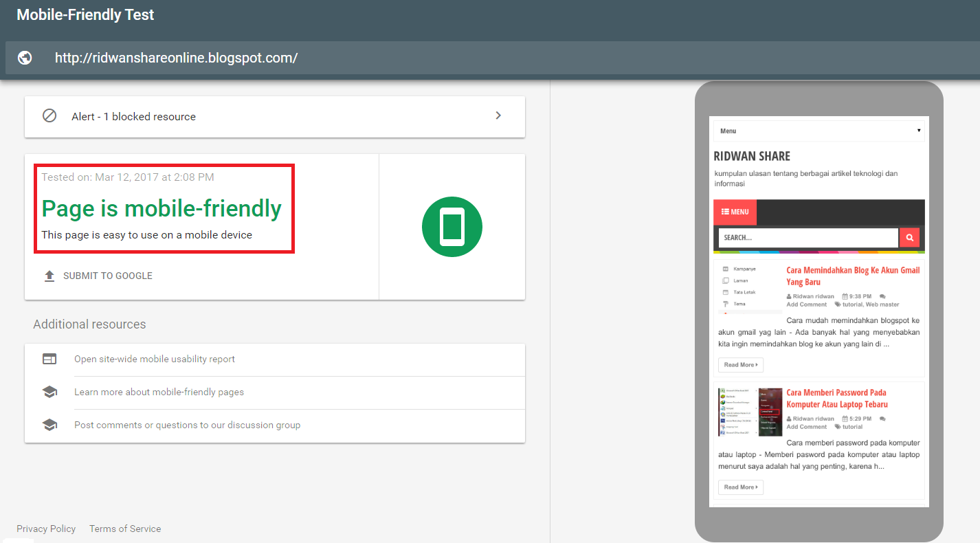Image resolution: width=980 pixels, height=543 pixels.
Task: Click Alert - 1 blocked resource text
Action: pyautogui.click(x=133, y=116)
